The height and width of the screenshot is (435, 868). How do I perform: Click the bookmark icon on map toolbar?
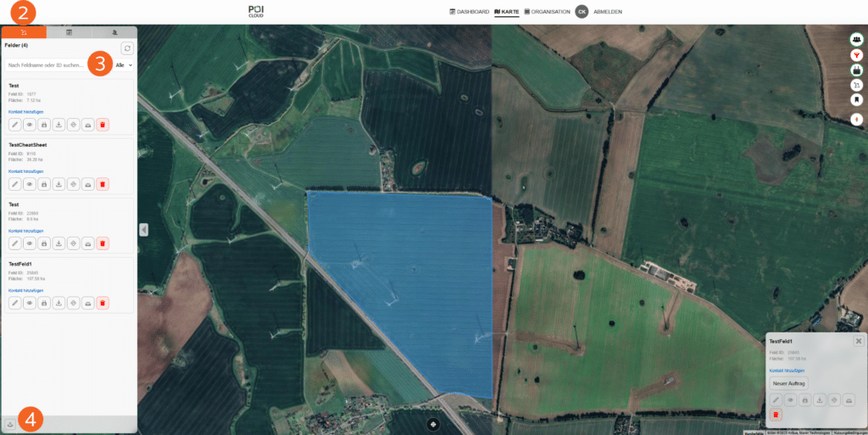coord(857,100)
